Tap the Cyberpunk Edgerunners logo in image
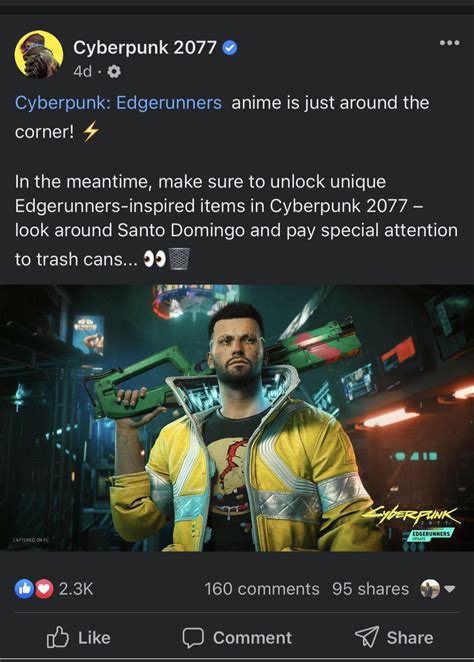The width and height of the screenshot is (474, 662). tap(412, 523)
